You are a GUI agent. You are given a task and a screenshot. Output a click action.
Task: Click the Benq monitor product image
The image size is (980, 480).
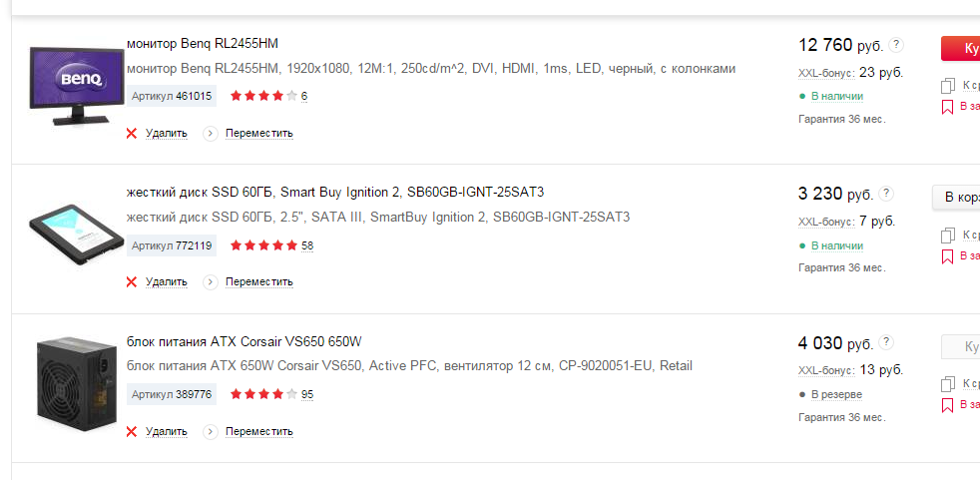click(76, 86)
